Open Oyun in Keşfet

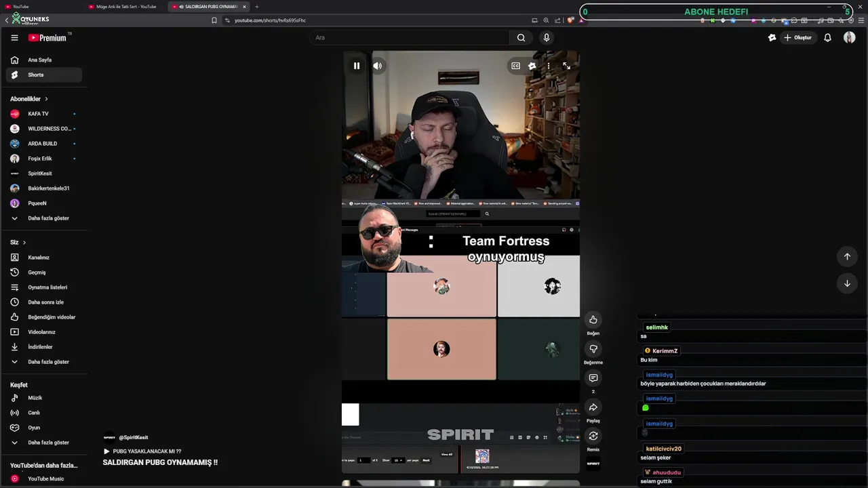(44, 428)
